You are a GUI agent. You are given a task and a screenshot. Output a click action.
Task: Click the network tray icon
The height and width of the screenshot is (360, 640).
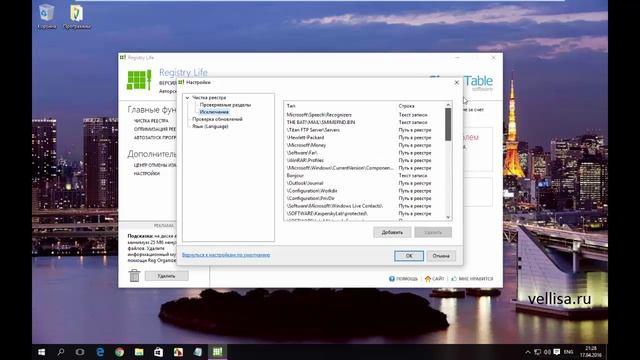coord(537,352)
